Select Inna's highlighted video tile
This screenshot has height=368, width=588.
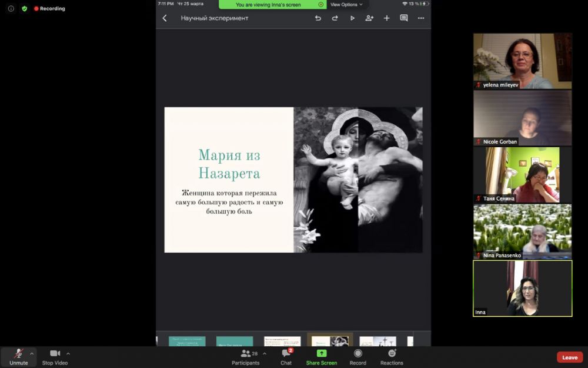522,289
